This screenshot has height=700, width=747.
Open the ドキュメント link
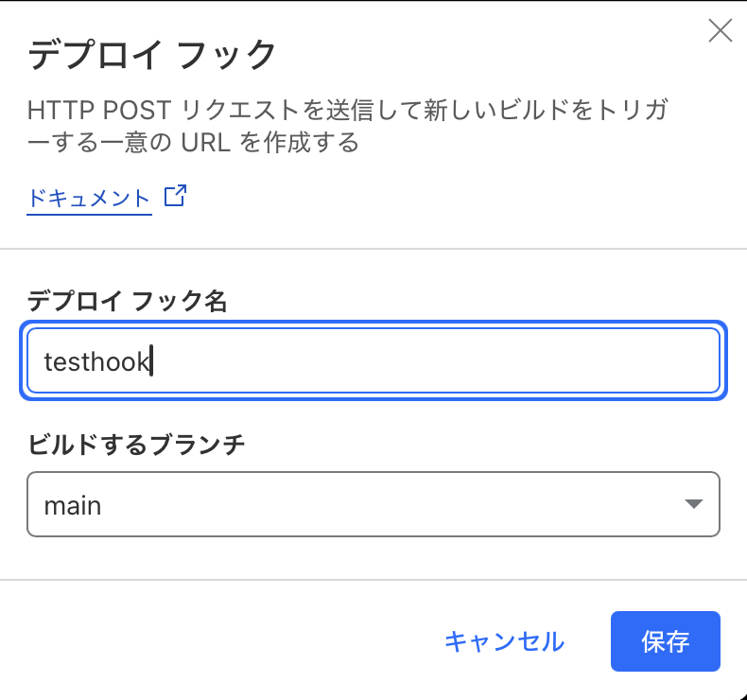pos(90,199)
